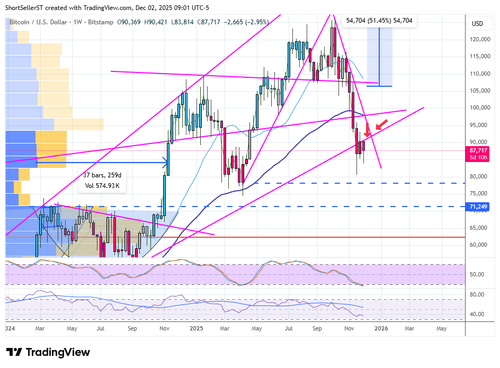
Task: Click the 80.00 RSI scale value
Action: click(477, 295)
